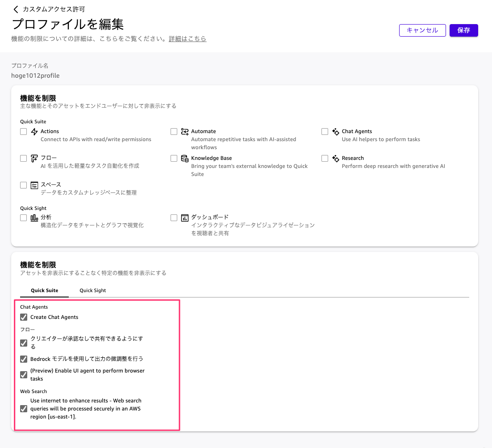Open the 詳細はこちら link

pos(188,39)
